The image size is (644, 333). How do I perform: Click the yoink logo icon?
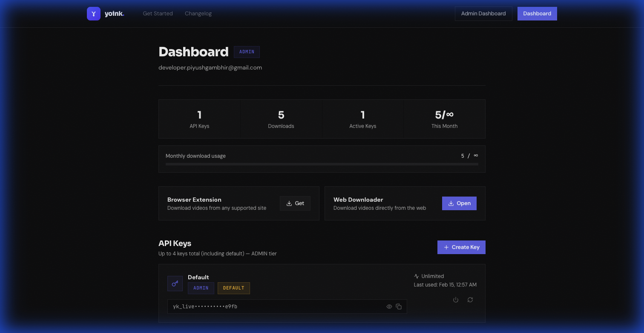[x=94, y=14]
